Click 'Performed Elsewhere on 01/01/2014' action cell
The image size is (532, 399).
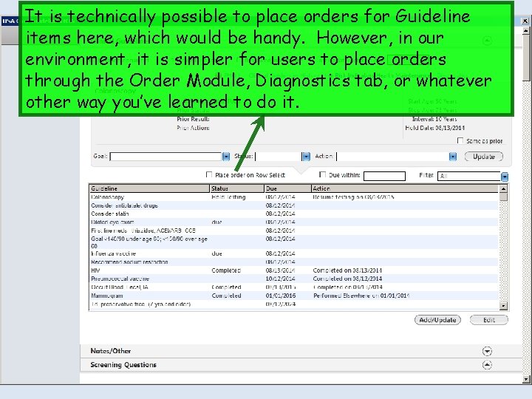[x=361, y=296]
